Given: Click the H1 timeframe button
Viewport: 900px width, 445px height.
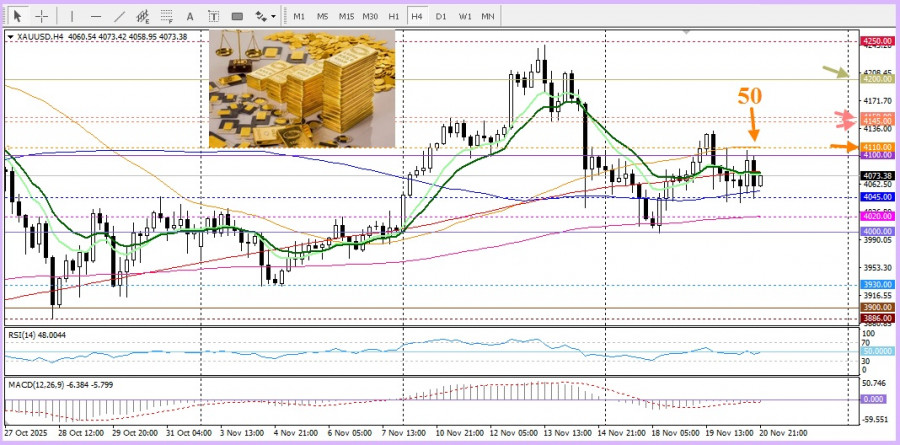Looking at the screenshot, I should tap(394, 16).
